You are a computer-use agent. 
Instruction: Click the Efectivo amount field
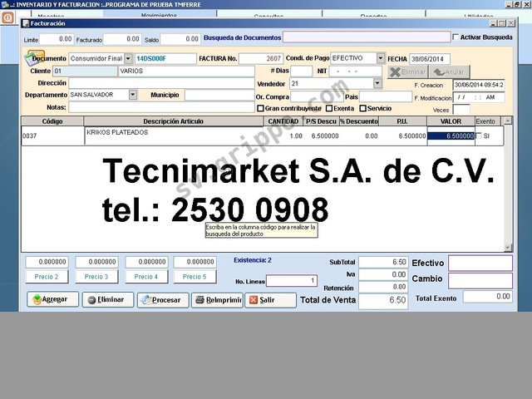480,263
